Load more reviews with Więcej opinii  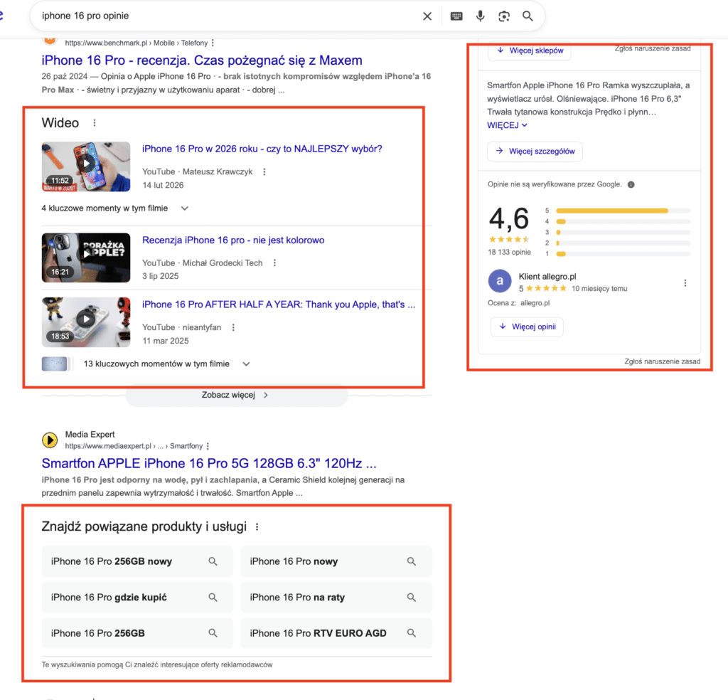click(x=527, y=327)
